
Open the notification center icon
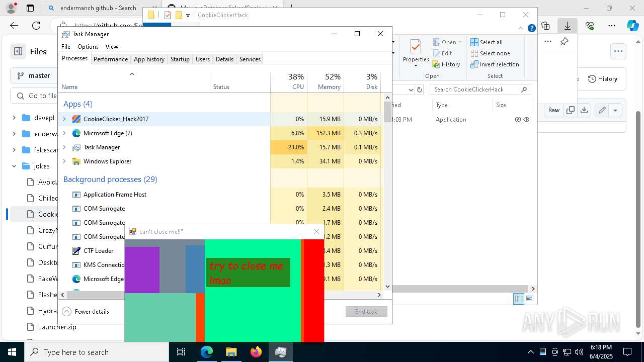coord(627,352)
